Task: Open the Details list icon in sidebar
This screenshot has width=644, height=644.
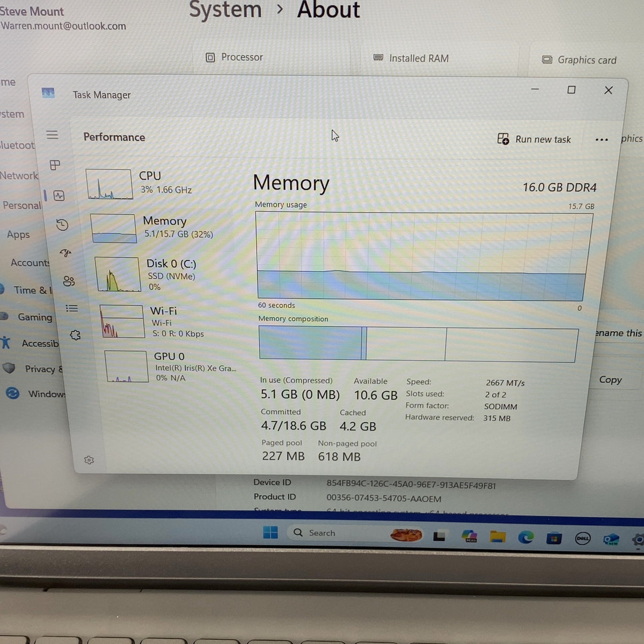Action: coord(72,308)
